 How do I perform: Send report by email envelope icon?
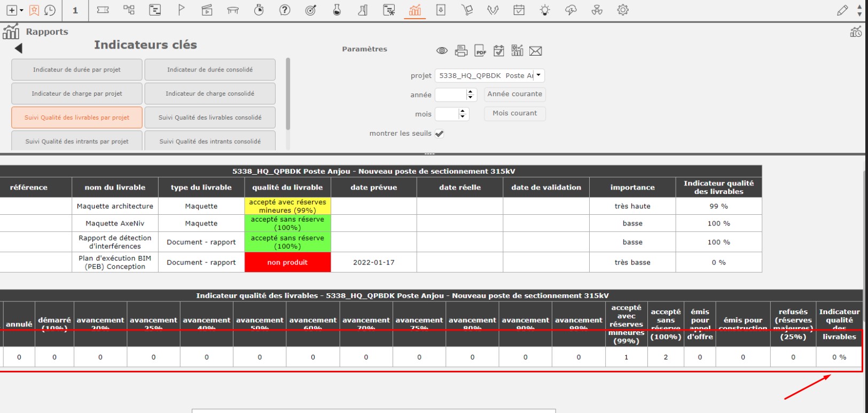(536, 51)
